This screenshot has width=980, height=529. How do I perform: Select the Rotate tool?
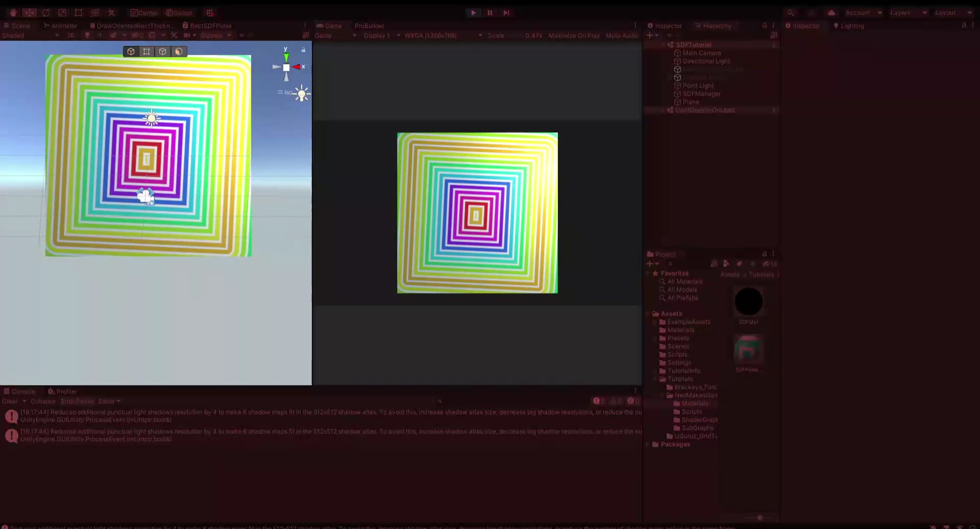[45, 13]
